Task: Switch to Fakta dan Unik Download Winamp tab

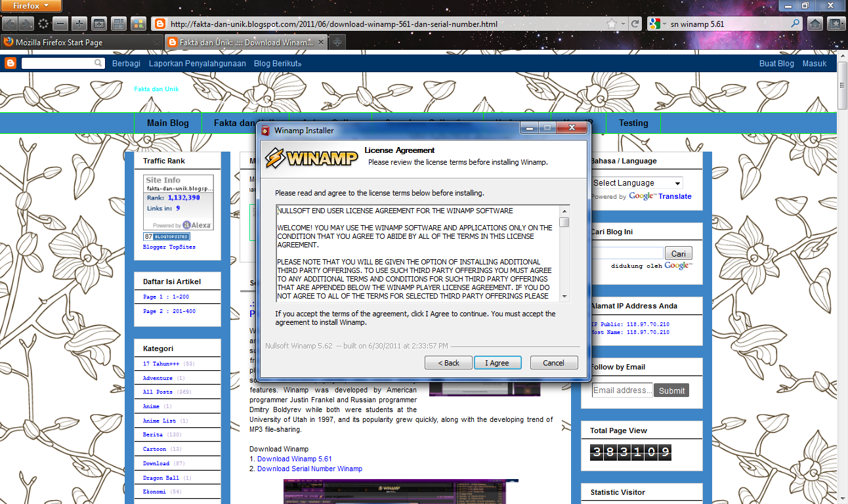Action: (x=245, y=42)
